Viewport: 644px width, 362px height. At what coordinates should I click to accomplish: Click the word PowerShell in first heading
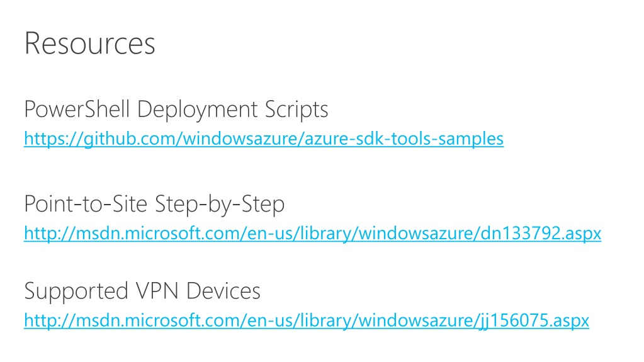[x=77, y=110]
